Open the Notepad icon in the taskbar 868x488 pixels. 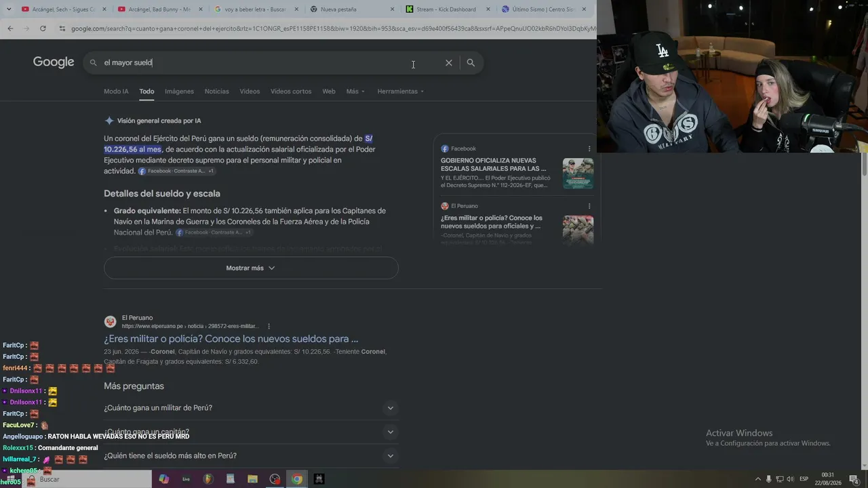pos(231,479)
